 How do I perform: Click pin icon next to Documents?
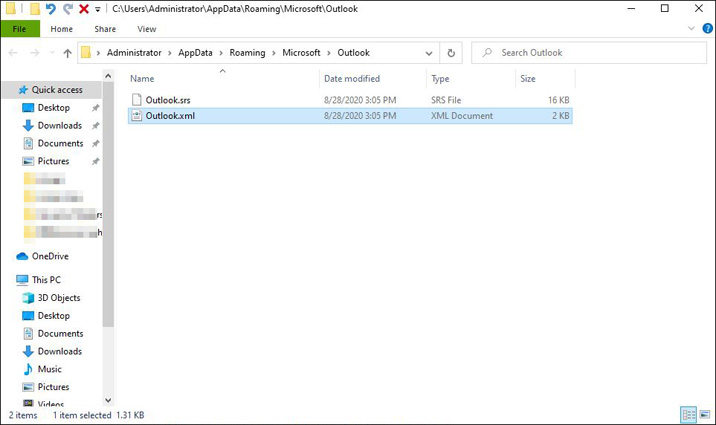[x=95, y=143]
